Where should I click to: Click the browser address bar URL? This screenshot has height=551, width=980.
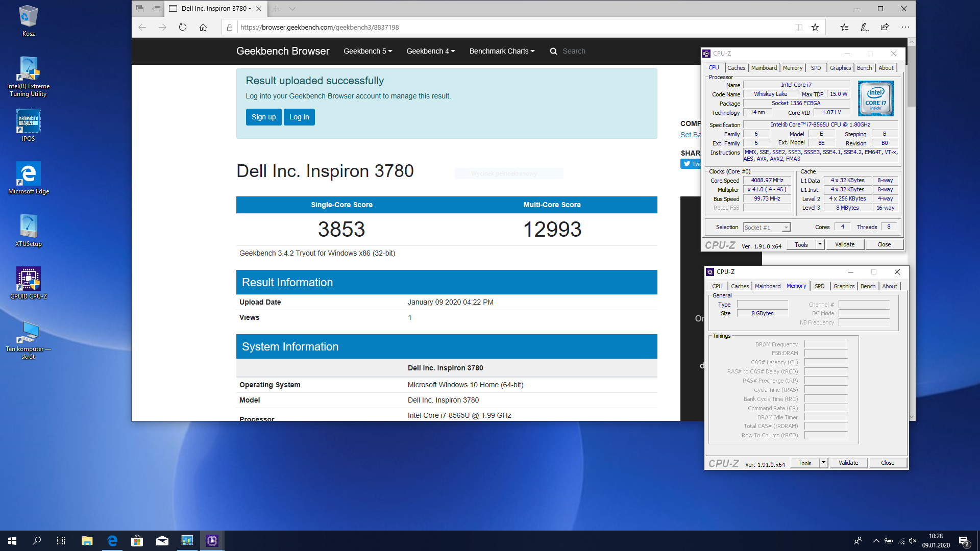point(320,27)
